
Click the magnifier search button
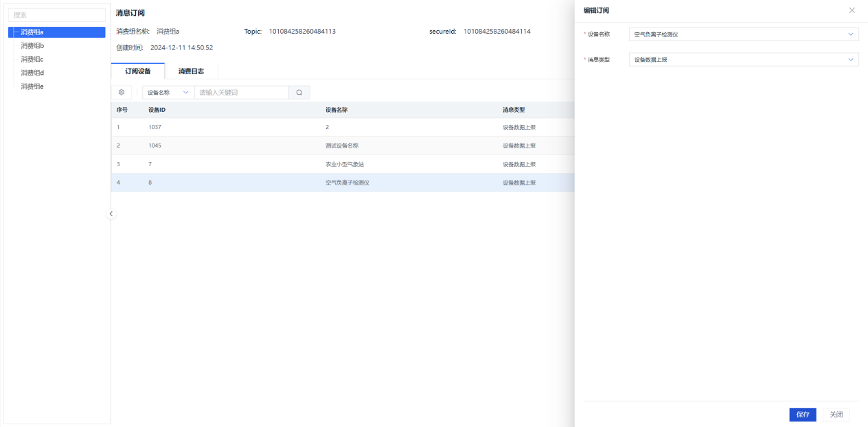pos(299,92)
